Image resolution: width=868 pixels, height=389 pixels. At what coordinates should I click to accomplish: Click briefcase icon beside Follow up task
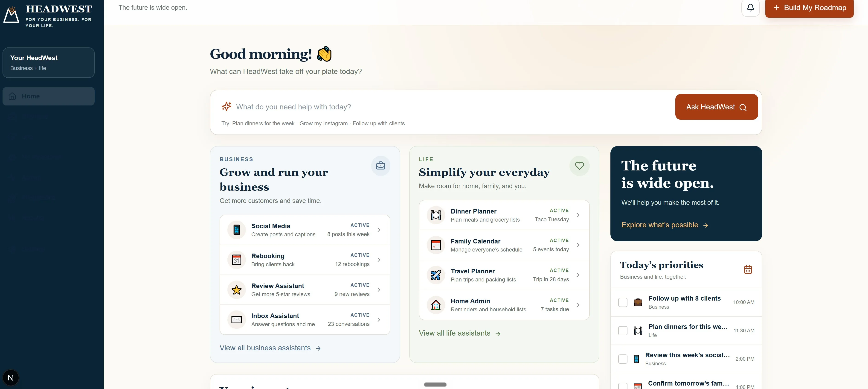click(x=638, y=302)
